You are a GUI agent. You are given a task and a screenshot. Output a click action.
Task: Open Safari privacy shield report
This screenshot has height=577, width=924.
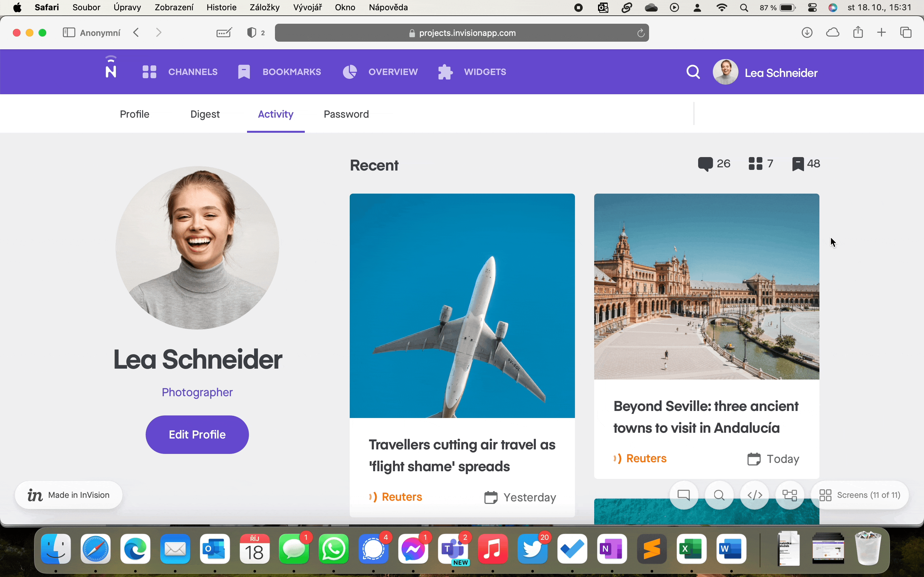point(252,32)
